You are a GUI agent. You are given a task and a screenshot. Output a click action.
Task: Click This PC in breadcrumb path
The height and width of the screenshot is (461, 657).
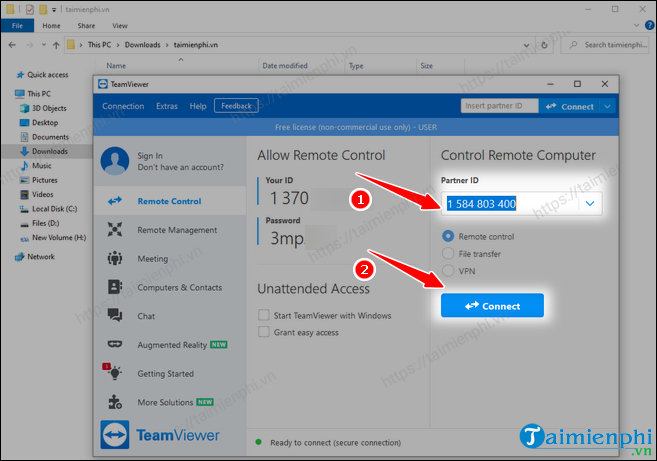pos(99,44)
